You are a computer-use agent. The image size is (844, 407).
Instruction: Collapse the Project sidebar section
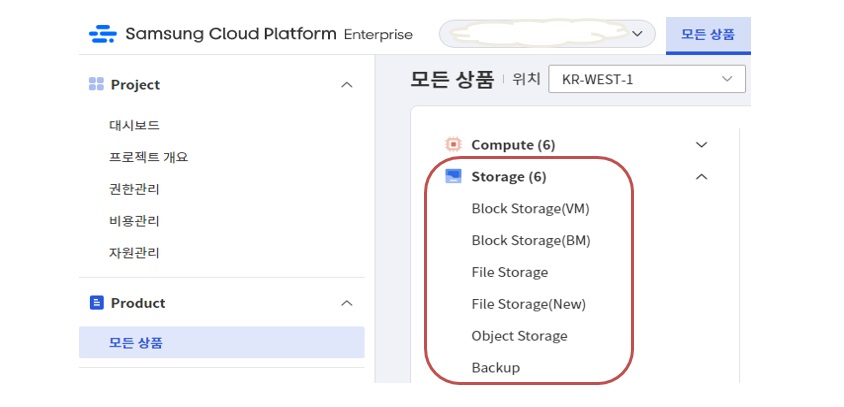click(347, 85)
